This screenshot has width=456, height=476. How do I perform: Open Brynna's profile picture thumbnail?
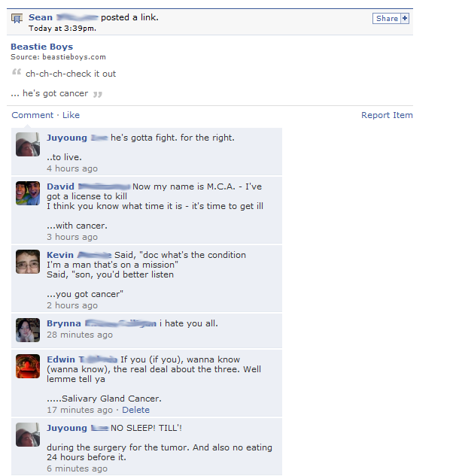[28, 330]
